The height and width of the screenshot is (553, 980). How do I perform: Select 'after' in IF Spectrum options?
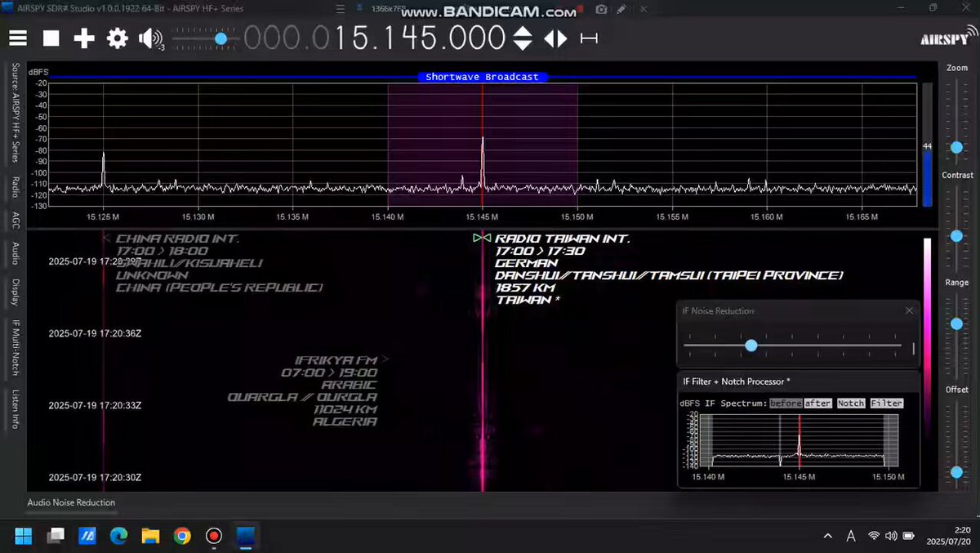pos(817,404)
